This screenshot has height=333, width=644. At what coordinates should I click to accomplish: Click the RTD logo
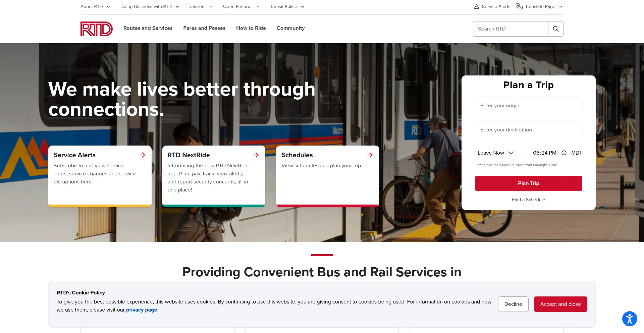tap(96, 29)
